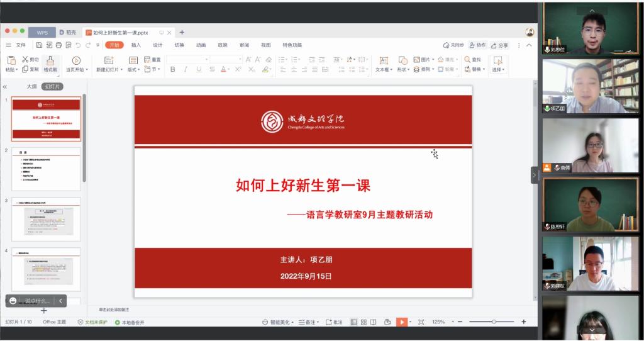Click the Text Box (文本框) icon

pyautogui.click(x=383, y=60)
